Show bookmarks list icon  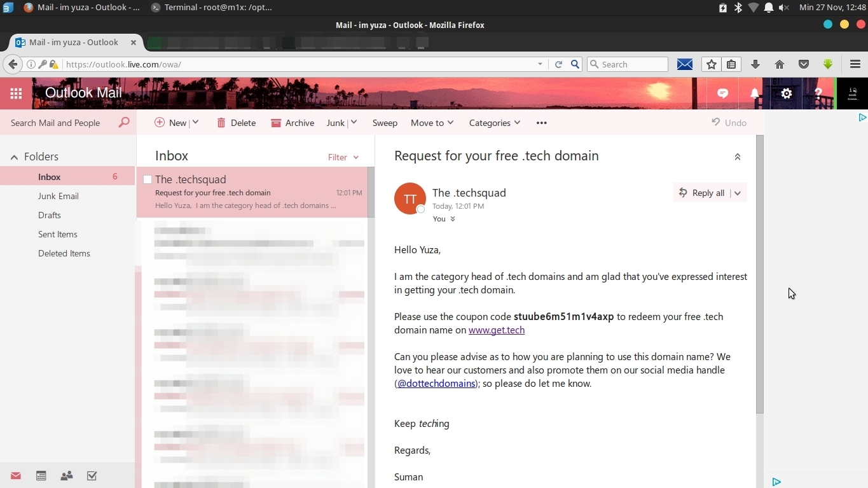[731, 64]
